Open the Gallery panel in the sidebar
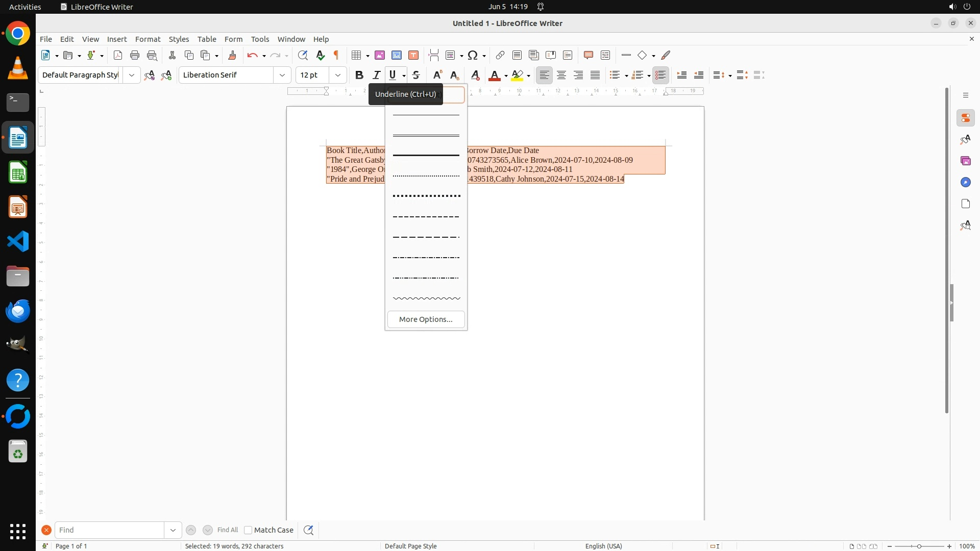Viewport: 980px width, 551px height. [x=965, y=161]
